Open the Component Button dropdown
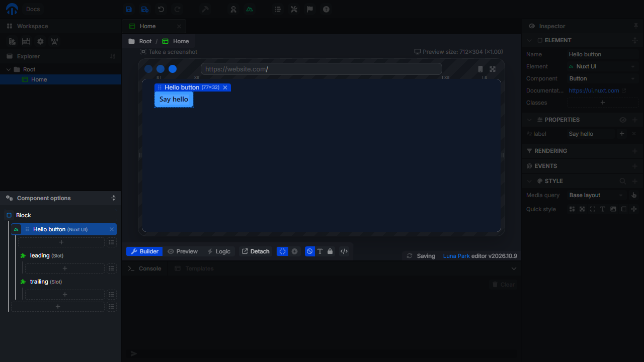 603,78
